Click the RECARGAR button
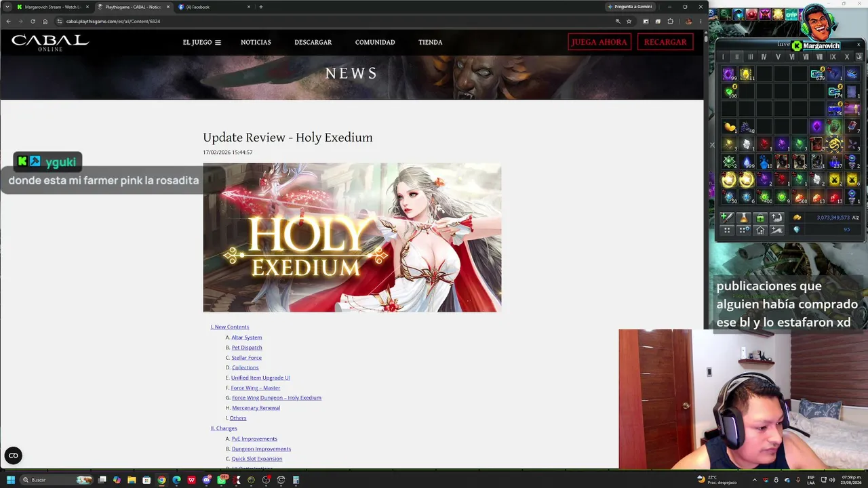The width and height of the screenshot is (868, 488). click(665, 42)
